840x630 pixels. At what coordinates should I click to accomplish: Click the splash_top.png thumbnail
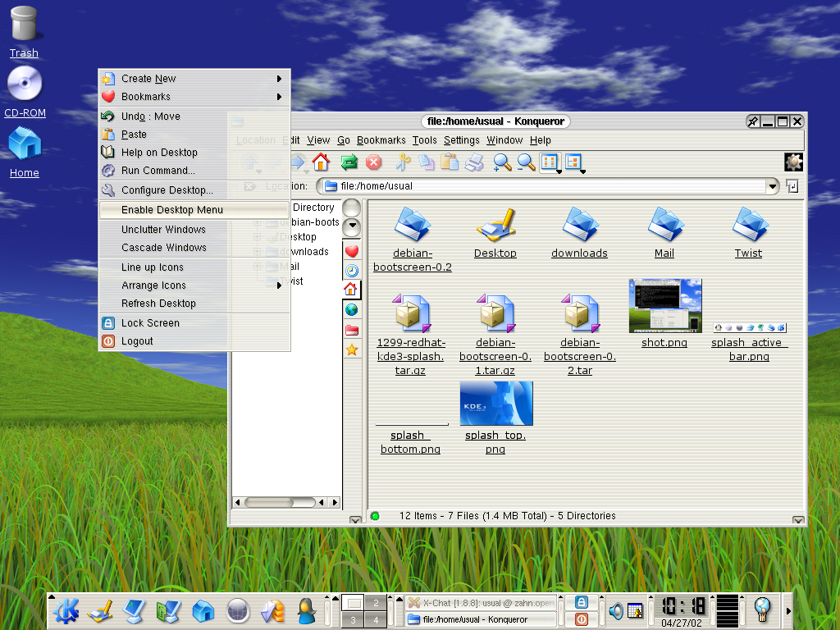496,404
